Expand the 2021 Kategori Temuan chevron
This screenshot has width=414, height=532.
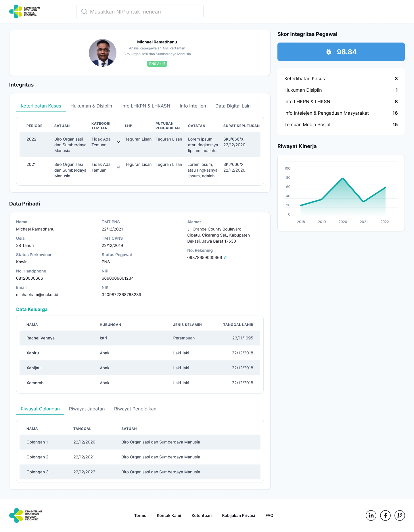tap(118, 167)
